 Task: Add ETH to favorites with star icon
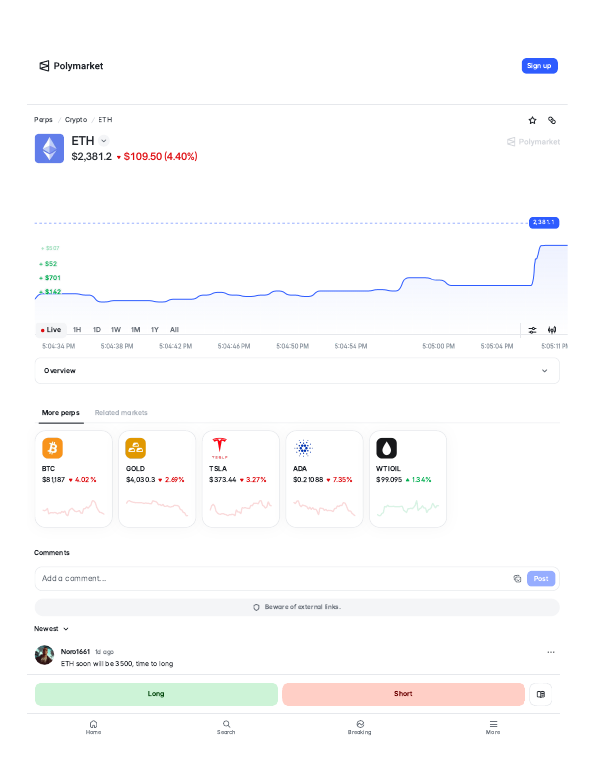point(532,120)
